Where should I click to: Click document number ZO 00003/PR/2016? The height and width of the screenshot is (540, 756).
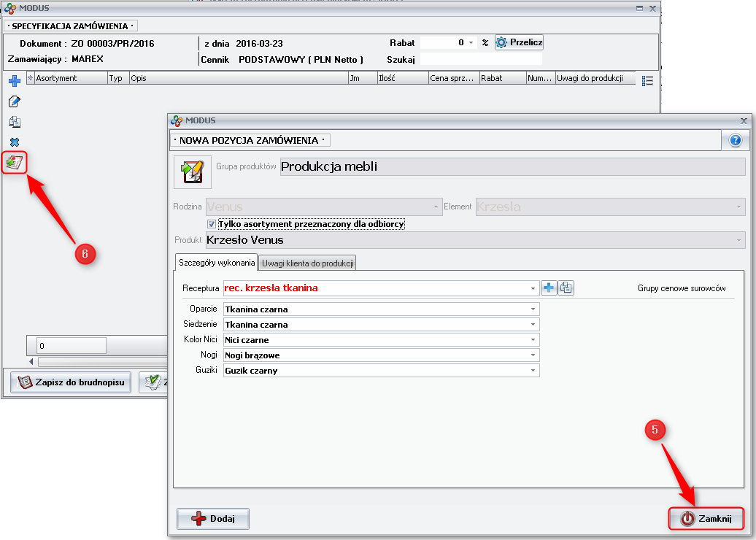tap(113, 43)
